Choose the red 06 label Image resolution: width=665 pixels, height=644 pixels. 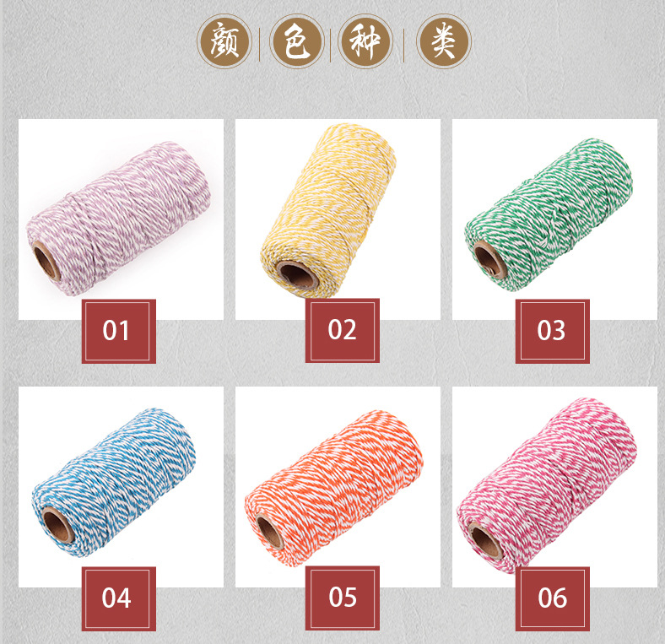[553, 598]
